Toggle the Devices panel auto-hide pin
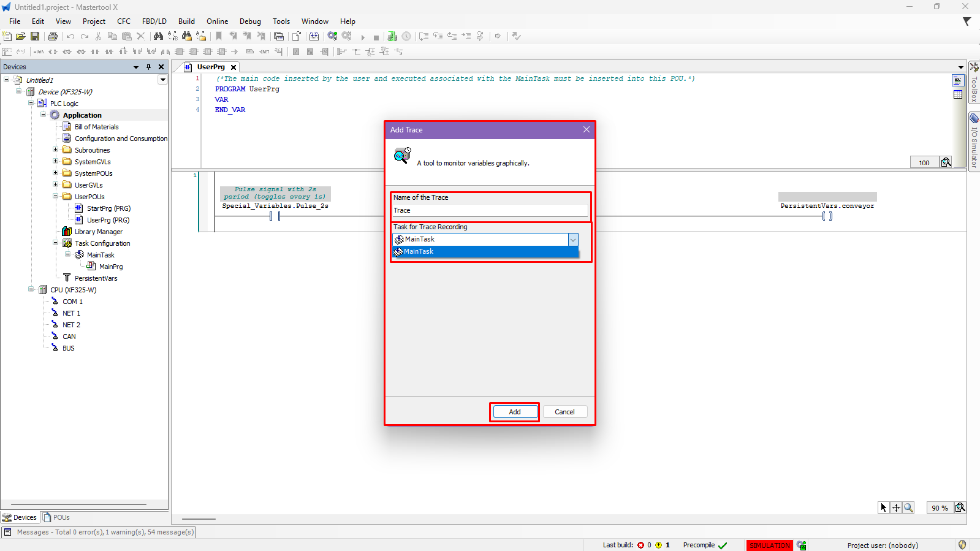The image size is (980, 551). (148, 67)
